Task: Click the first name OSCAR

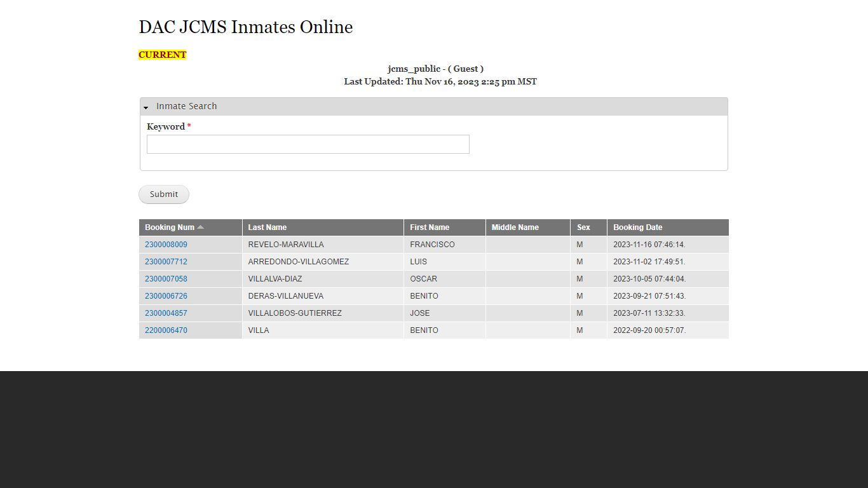Action: point(423,279)
